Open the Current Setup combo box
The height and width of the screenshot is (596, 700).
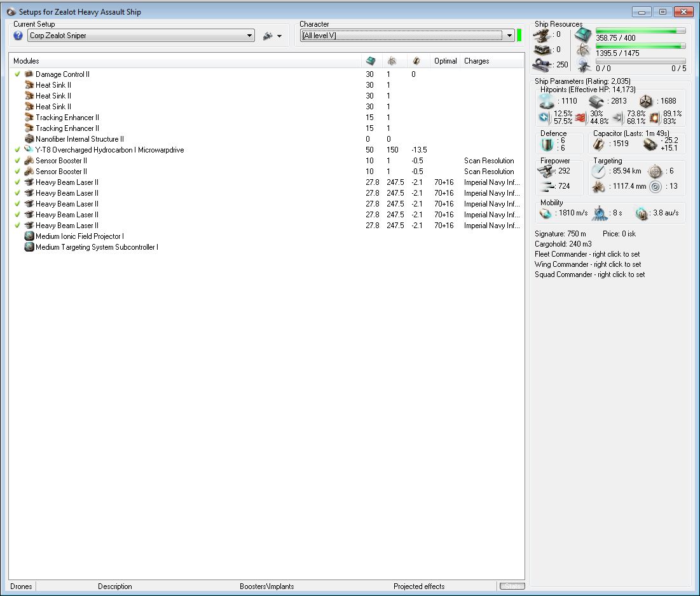click(x=141, y=36)
